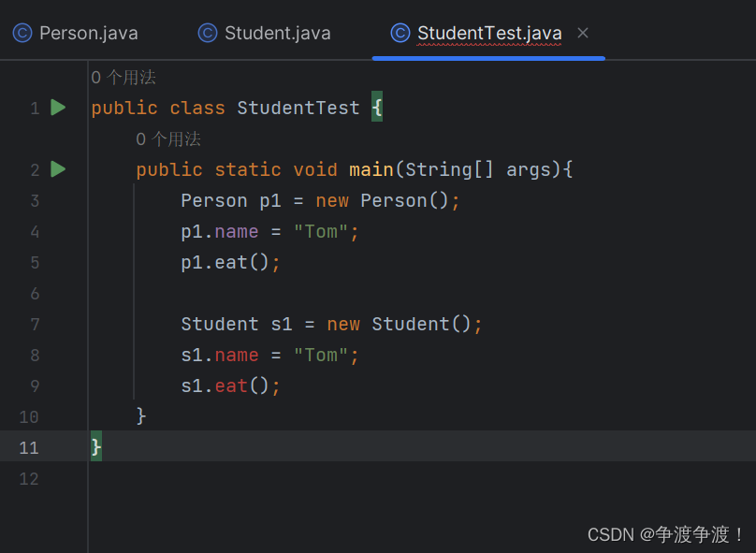Click the closing brace on line 11

(x=95, y=447)
